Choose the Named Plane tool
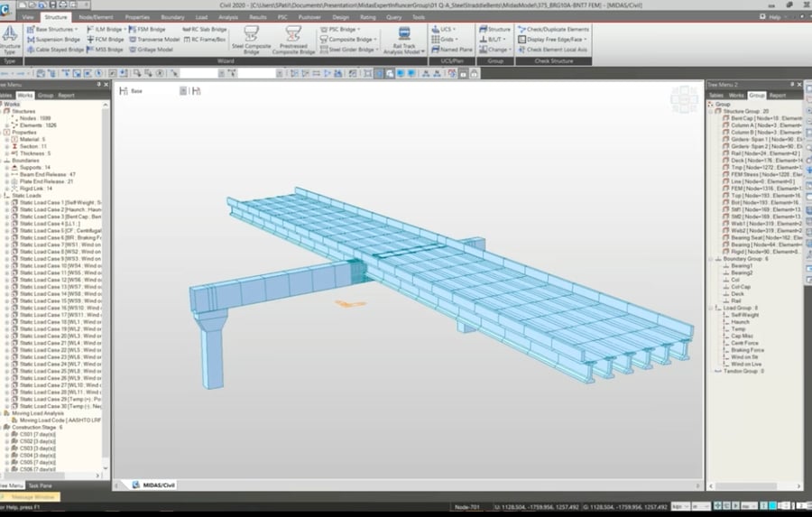812x517 pixels. click(x=455, y=50)
